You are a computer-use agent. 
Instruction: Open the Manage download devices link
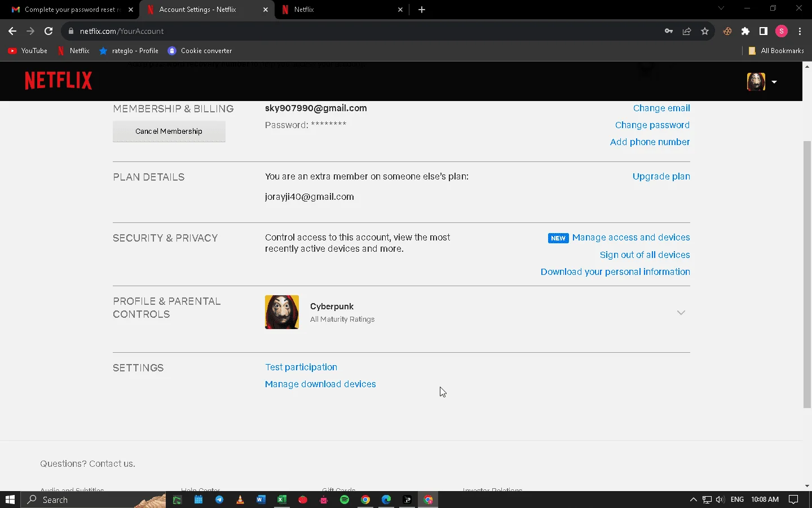[x=320, y=384]
